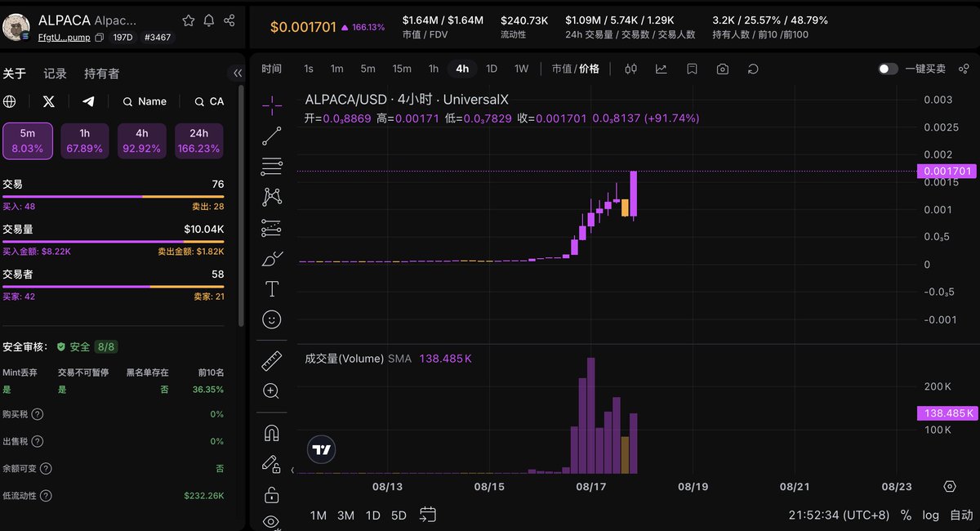This screenshot has width=980, height=531.
Task: Open the indicators menu
Action: tap(661, 69)
